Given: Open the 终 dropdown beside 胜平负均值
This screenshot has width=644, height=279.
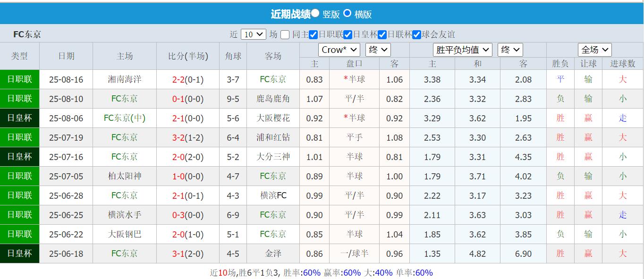Looking at the screenshot, I should tap(510, 50).
